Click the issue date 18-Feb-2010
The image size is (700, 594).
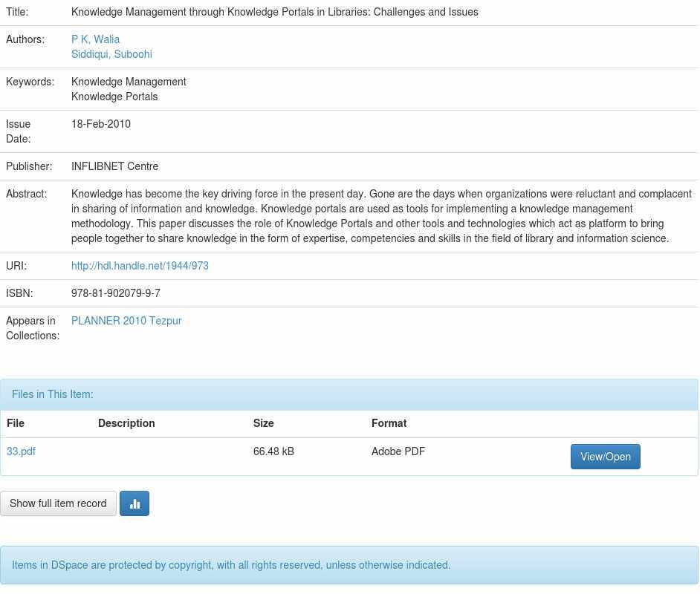pos(101,124)
